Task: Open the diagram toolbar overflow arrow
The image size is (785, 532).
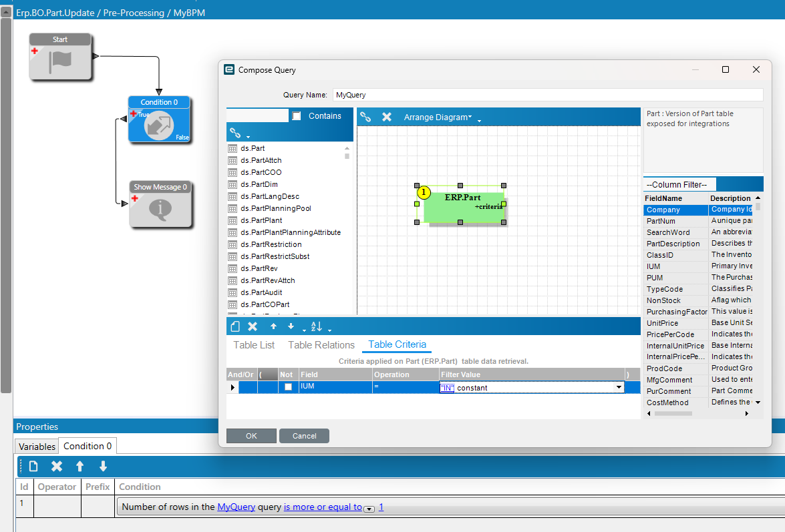Action: click(479, 121)
